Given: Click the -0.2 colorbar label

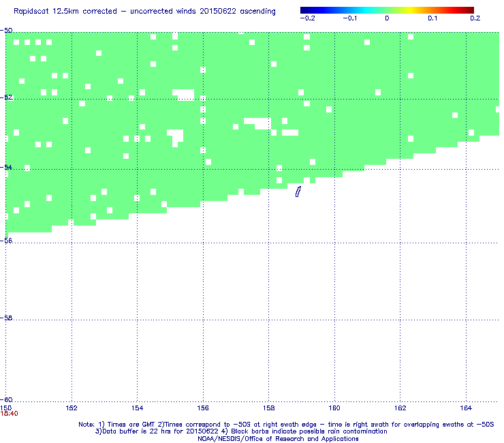Looking at the screenshot, I should (307, 18).
